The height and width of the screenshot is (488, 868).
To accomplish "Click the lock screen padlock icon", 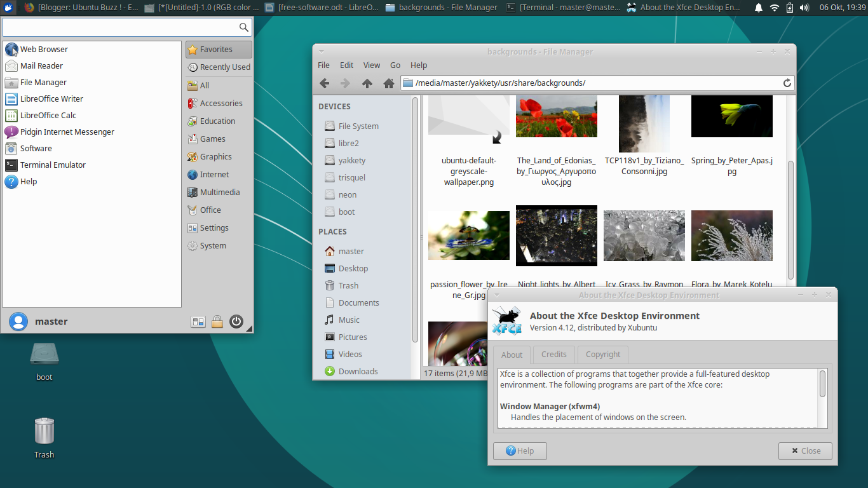I will click(x=217, y=322).
